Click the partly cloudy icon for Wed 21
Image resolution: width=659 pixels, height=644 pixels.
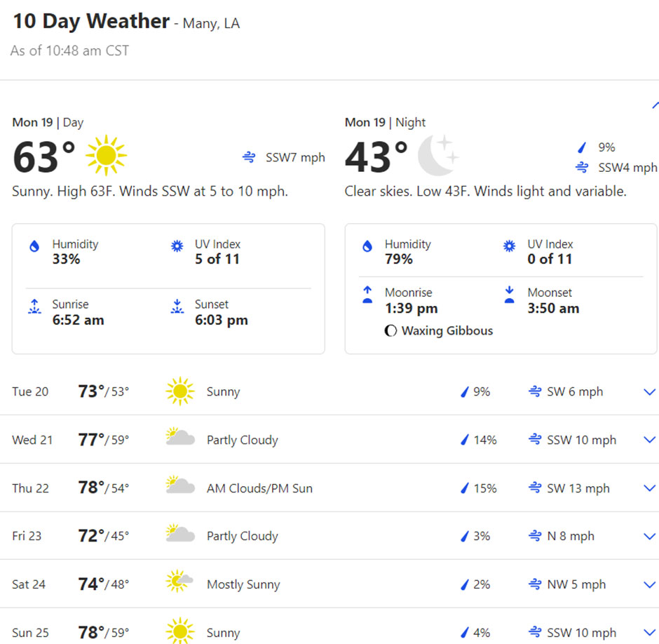point(180,438)
